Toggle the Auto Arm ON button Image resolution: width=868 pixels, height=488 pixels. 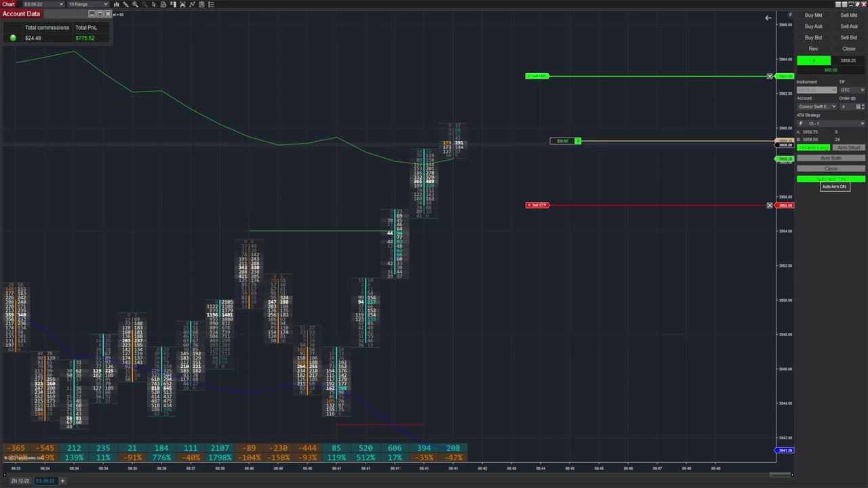pos(831,179)
